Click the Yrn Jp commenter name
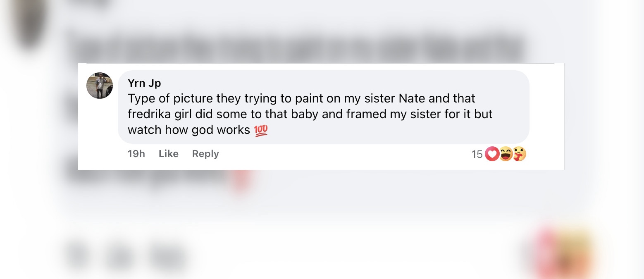 144,83
